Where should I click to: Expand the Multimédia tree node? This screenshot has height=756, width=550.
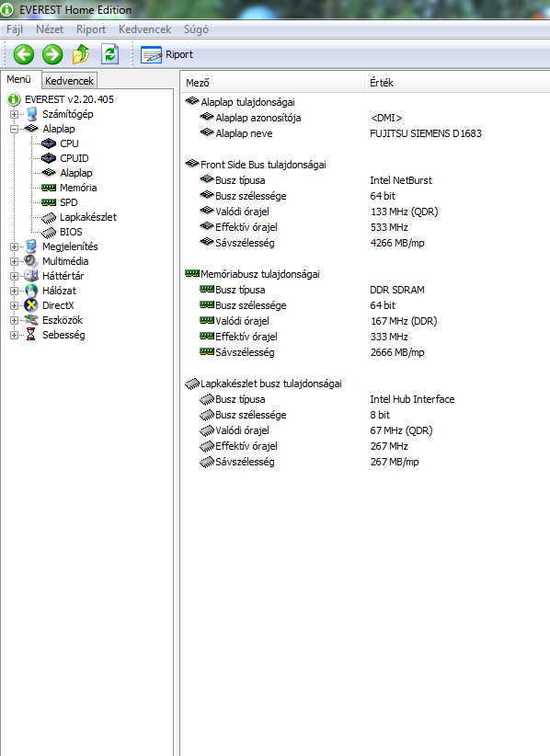coord(14,261)
